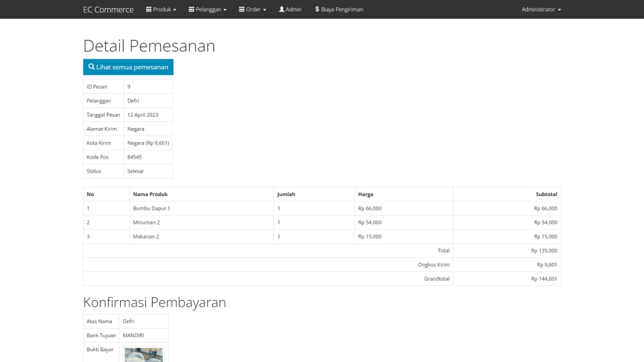
Task: Select MANDIRI in the Bank Tujuan row
Action: tap(133, 335)
